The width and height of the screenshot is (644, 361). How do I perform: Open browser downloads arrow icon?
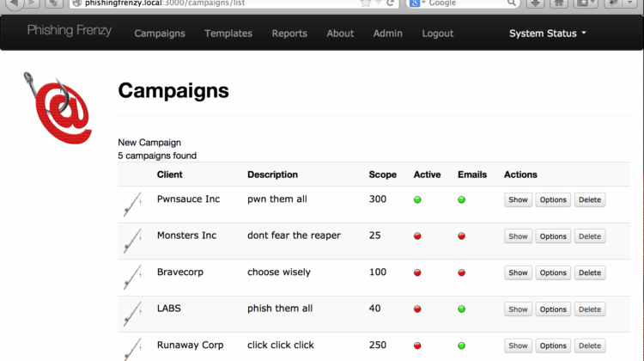[x=535, y=3]
